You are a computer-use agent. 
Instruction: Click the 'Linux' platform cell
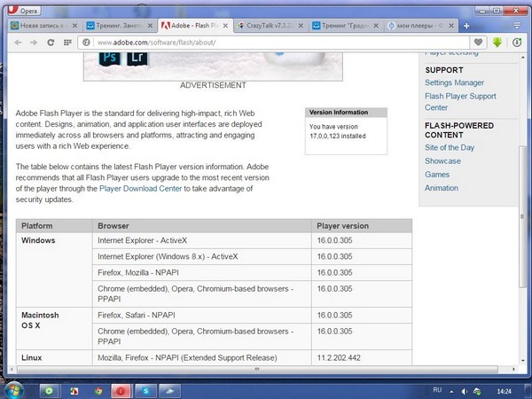(x=54, y=358)
